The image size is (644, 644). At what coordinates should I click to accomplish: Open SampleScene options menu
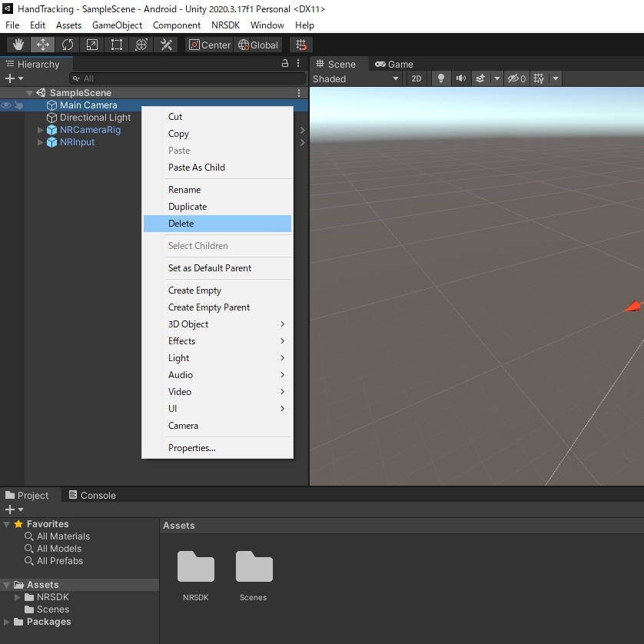[299, 93]
